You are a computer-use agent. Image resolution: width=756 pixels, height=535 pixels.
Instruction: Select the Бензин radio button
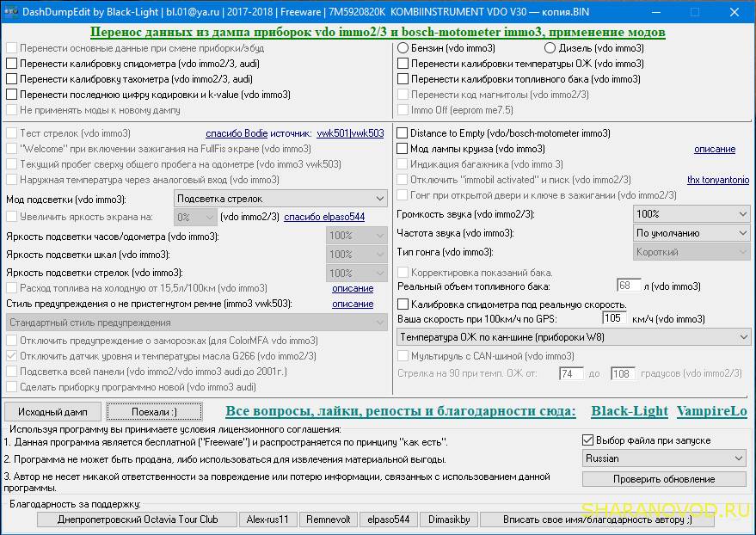pos(403,48)
